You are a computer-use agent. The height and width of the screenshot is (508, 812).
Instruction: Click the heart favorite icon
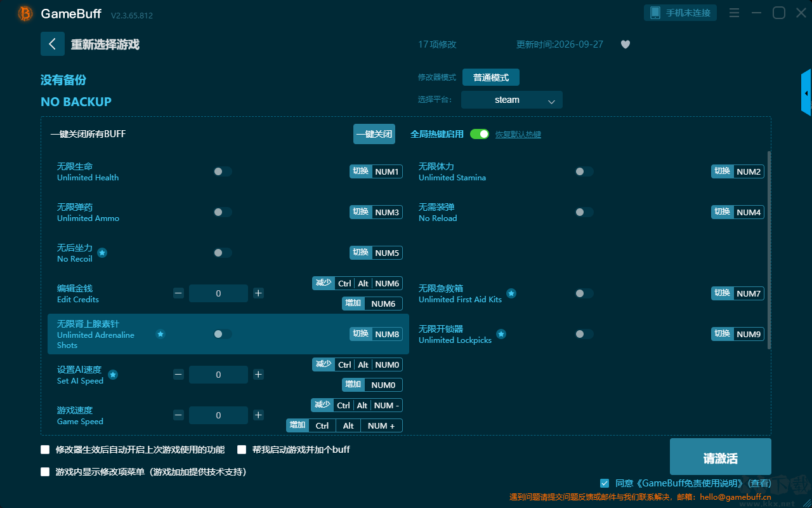point(625,44)
